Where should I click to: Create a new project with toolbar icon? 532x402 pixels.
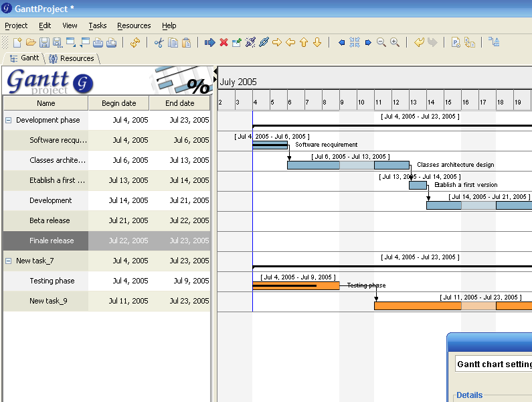pyautogui.click(x=17, y=42)
